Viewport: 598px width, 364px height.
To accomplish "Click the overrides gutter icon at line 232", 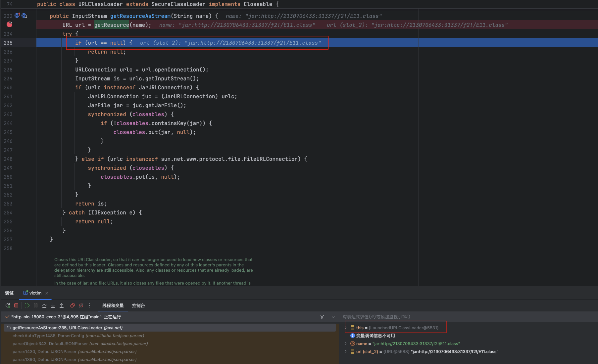I will 17,16.
